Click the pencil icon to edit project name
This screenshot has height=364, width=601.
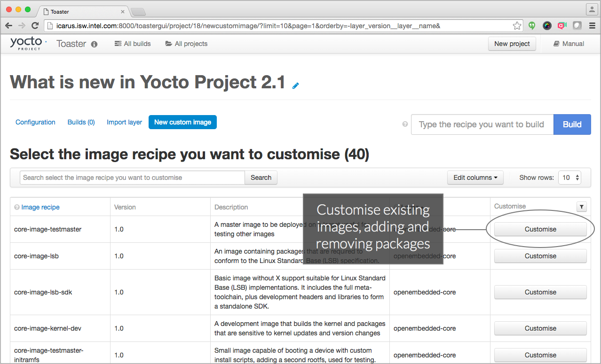click(x=296, y=85)
